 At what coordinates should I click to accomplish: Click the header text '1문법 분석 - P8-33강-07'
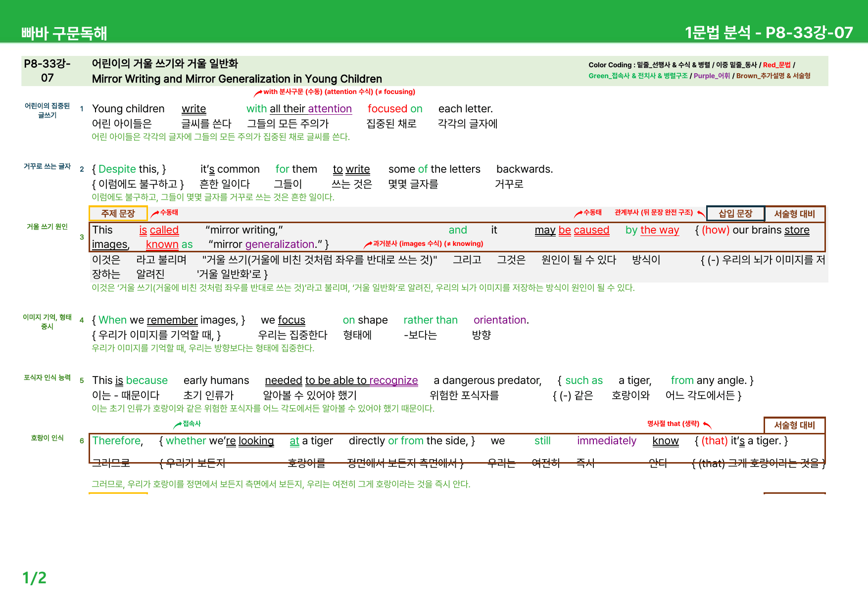tap(769, 33)
